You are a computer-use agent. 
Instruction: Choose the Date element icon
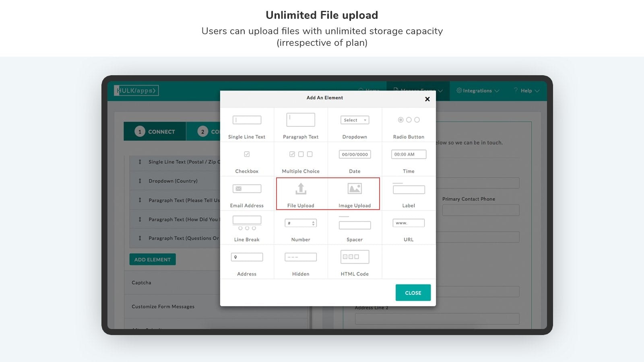(354, 154)
